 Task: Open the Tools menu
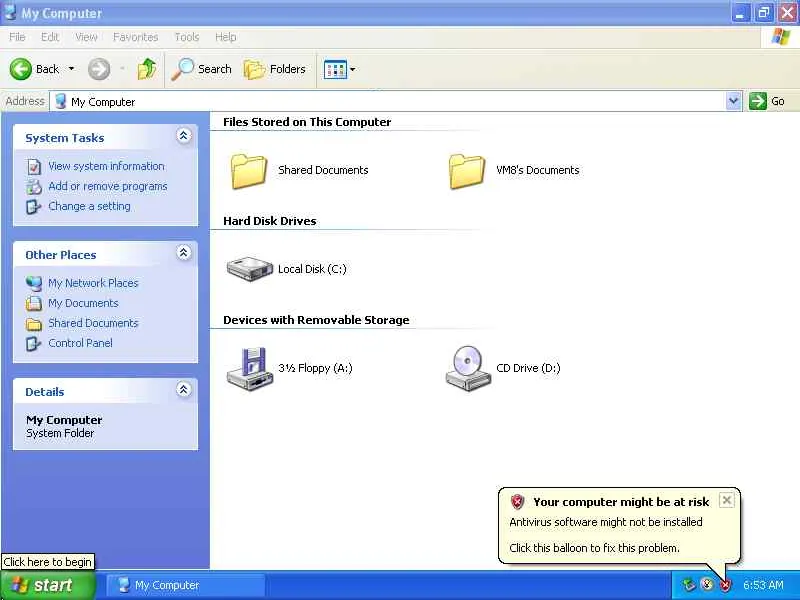tap(187, 37)
